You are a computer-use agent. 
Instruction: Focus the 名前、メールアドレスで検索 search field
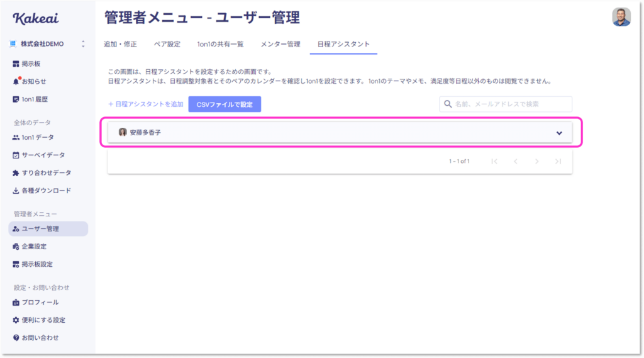(506, 104)
